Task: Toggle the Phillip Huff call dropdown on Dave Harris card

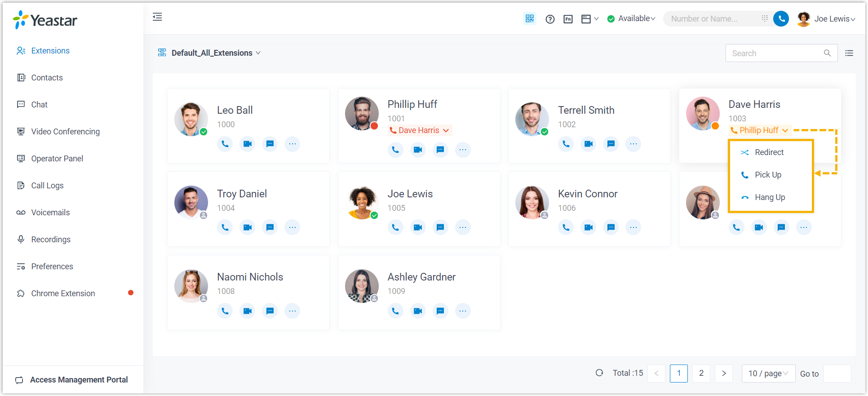Action: point(759,130)
